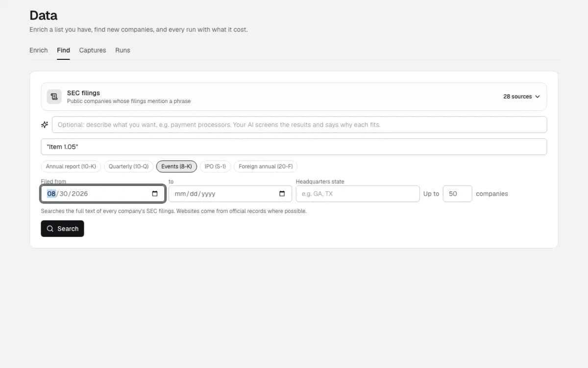The image size is (588, 368).
Task: Click the phrase field containing "Item 1.05"
Action: coord(294,147)
